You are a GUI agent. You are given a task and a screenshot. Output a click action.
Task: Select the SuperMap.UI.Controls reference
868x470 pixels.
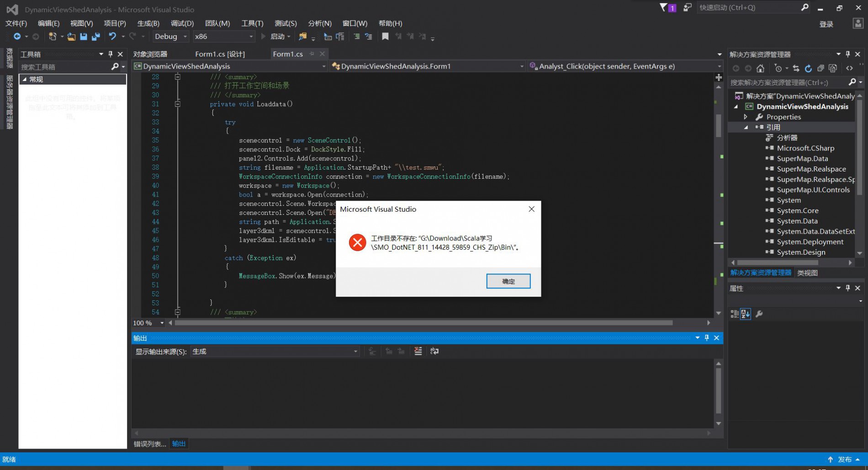813,190
